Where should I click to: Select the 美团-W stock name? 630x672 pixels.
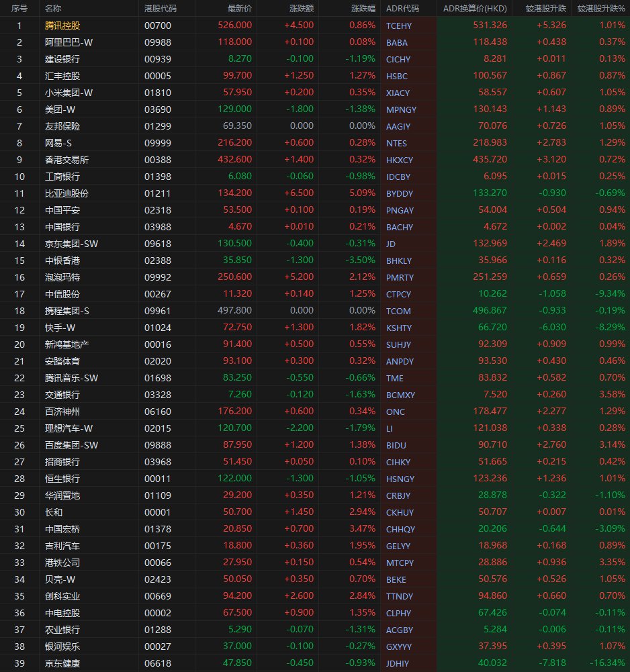[x=60, y=109]
